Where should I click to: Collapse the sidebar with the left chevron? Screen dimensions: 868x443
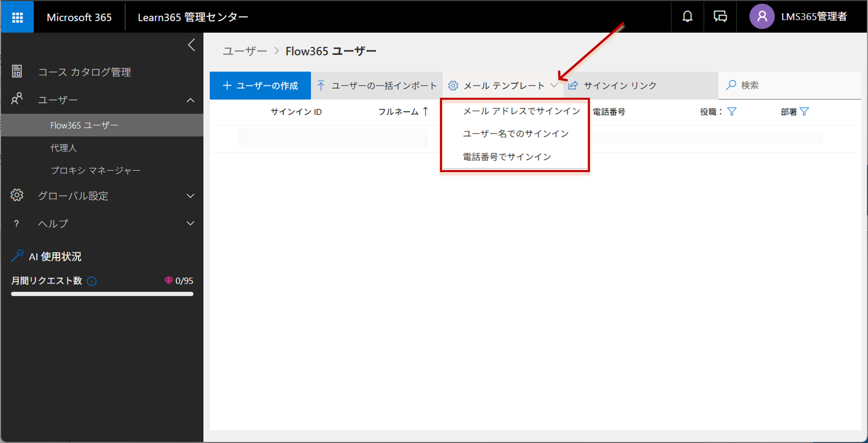(191, 45)
